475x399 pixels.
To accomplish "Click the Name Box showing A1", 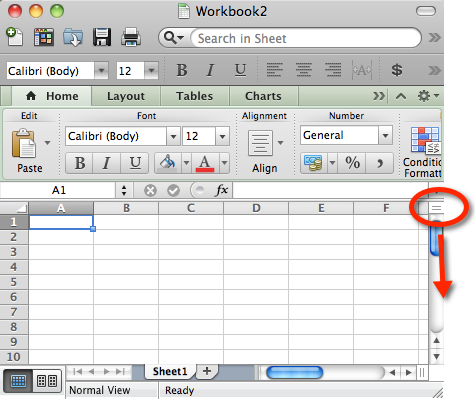I will pos(58,190).
